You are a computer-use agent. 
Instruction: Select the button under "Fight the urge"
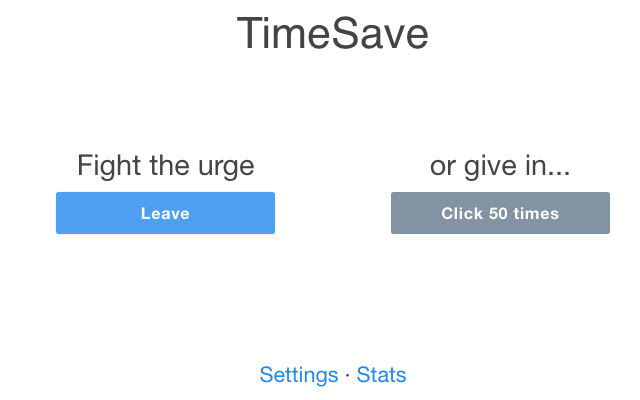[165, 213]
